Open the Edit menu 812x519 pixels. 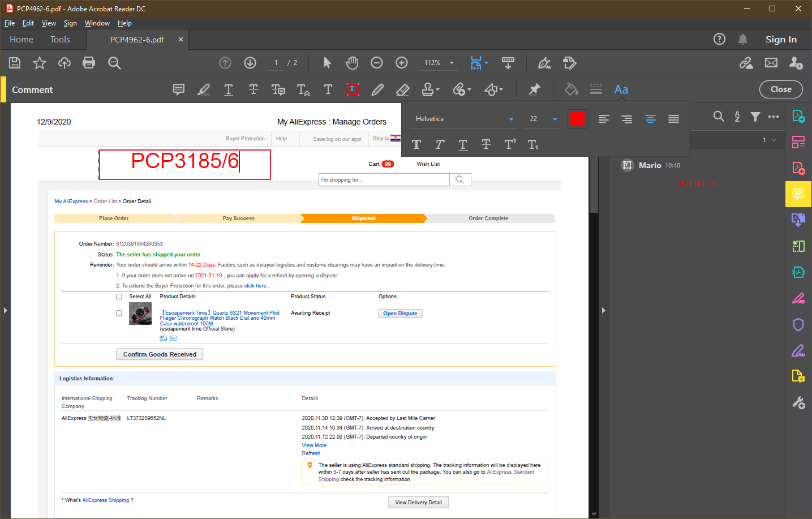[x=28, y=23]
